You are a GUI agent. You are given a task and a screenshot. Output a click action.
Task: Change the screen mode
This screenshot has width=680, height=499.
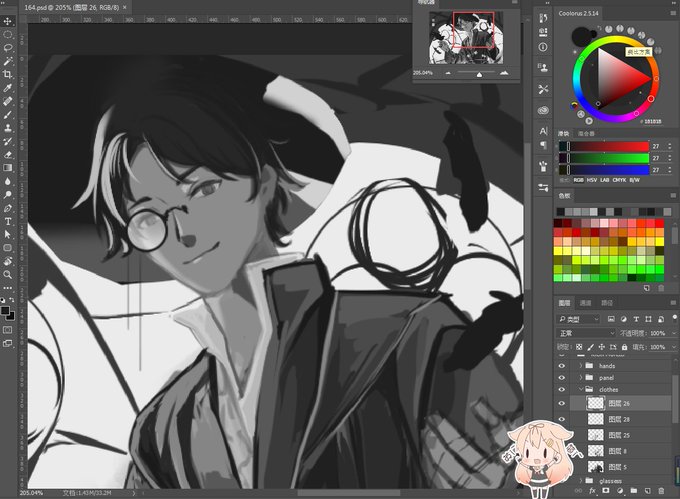pyautogui.click(x=8, y=343)
